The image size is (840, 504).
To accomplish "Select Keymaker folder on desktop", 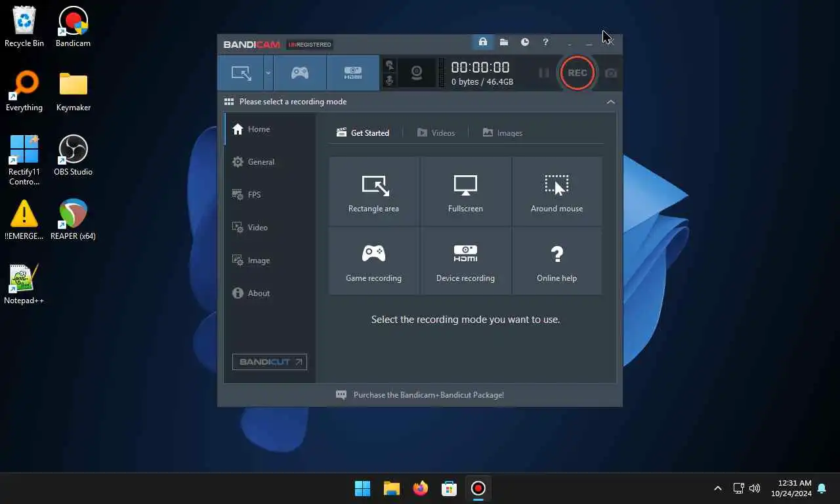I will pyautogui.click(x=73, y=91).
